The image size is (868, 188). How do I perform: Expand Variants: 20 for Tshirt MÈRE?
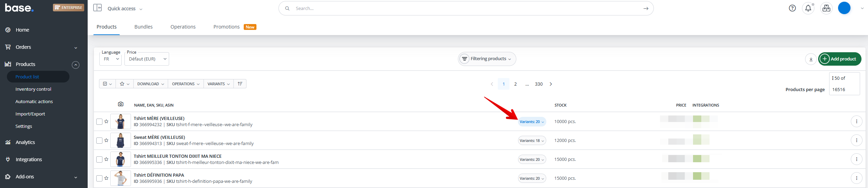(x=531, y=122)
